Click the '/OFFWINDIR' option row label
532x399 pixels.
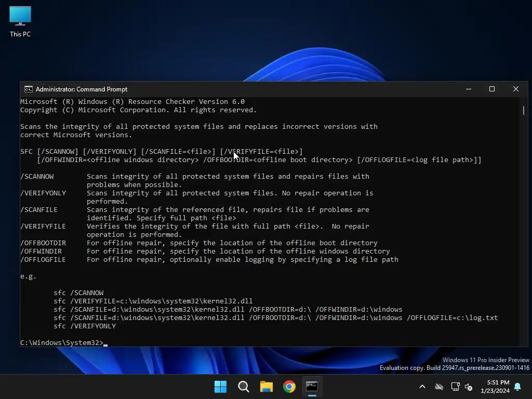click(x=41, y=251)
